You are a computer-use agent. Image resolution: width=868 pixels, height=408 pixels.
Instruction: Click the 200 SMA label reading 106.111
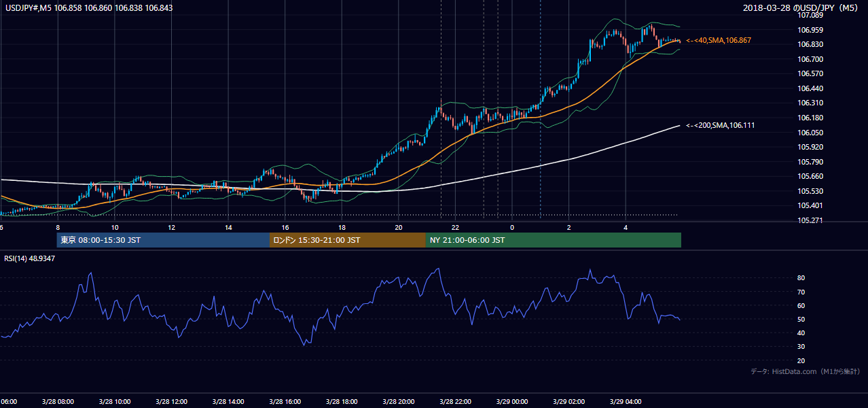(x=721, y=125)
